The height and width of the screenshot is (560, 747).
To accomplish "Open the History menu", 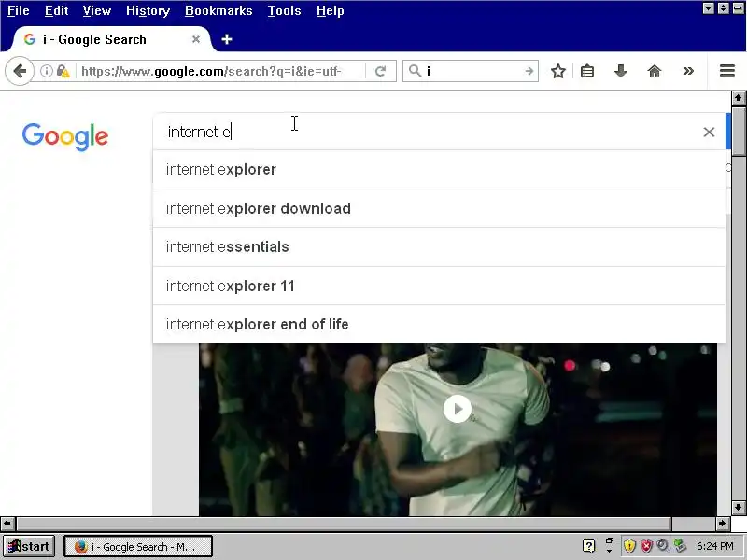I will [148, 10].
